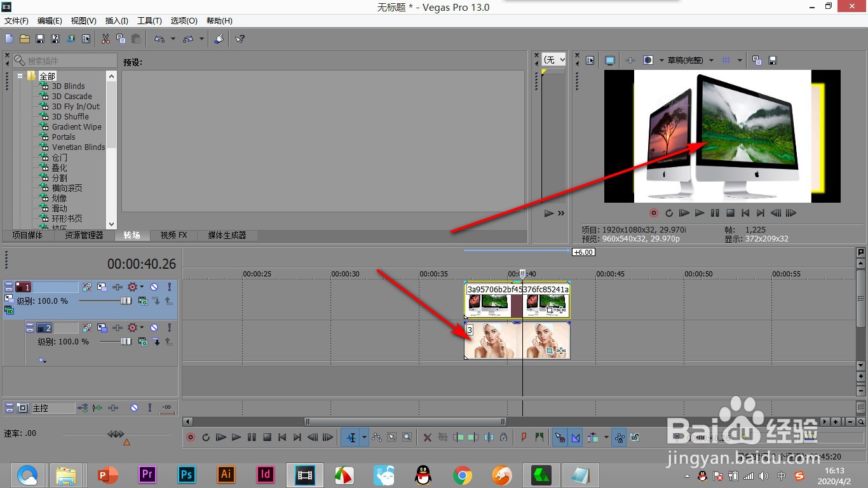The width and height of the screenshot is (868, 488).
Task: Open track 1 FX gear icon
Action: pyautogui.click(x=132, y=287)
